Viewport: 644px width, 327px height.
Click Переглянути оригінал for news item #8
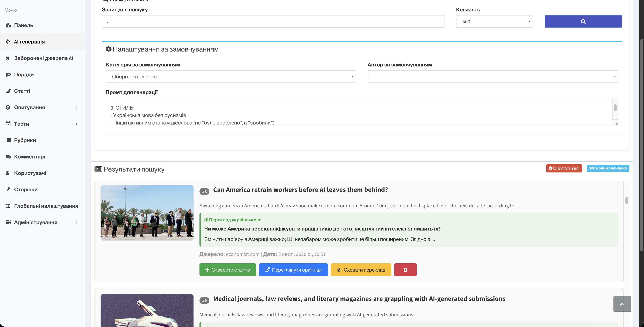click(x=293, y=270)
